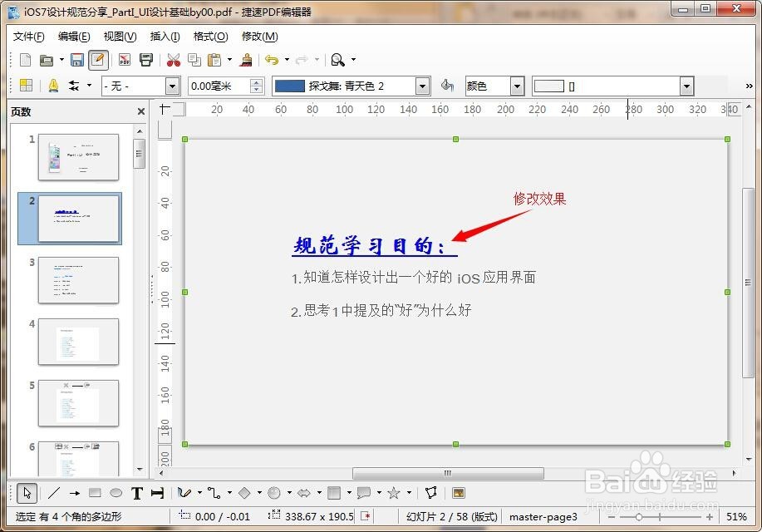The image size is (762, 532).
Task: Activate the arrow selection tool
Action: (26, 492)
